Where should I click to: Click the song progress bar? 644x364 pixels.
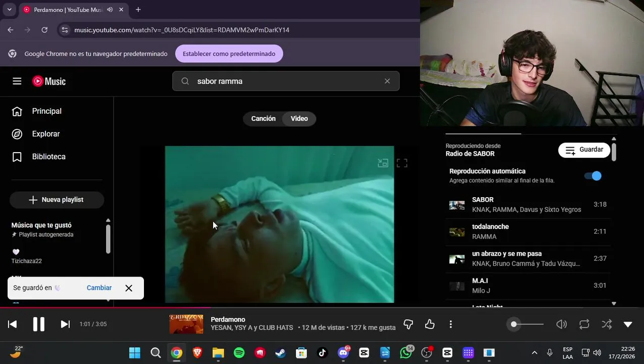click(322, 307)
